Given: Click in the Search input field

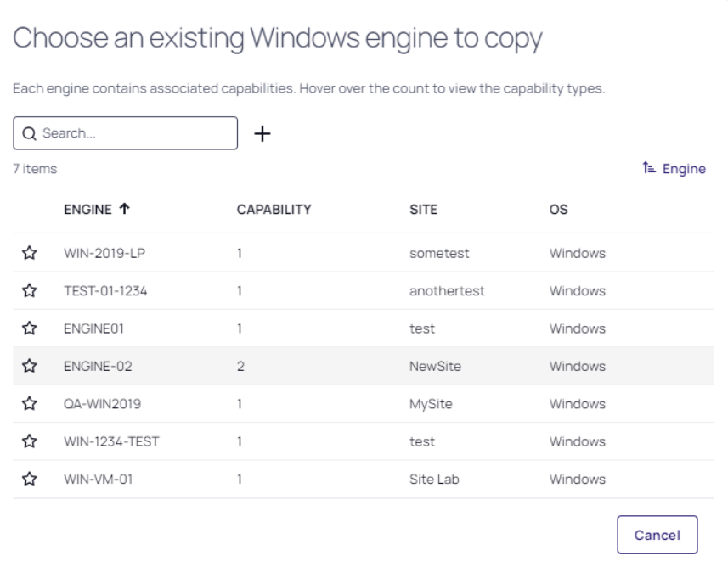Looking at the screenshot, I should point(136,134).
